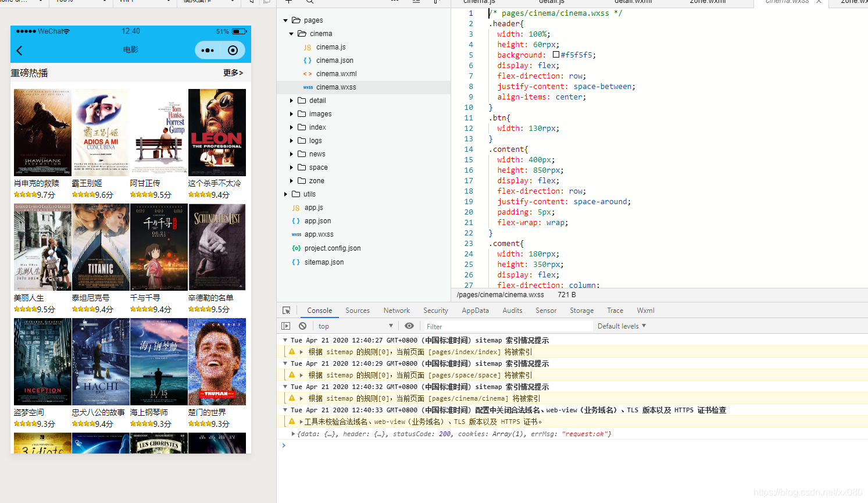The width and height of the screenshot is (868, 503).
Task: Activate the element inspector arrow icon
Action: pos(286,311)
